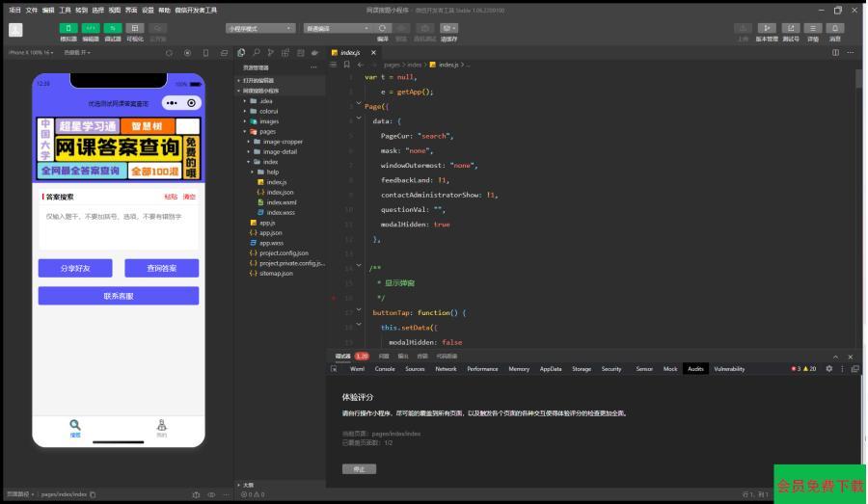Toggle the simulator panel button (模拟器)

pos(68,28)
